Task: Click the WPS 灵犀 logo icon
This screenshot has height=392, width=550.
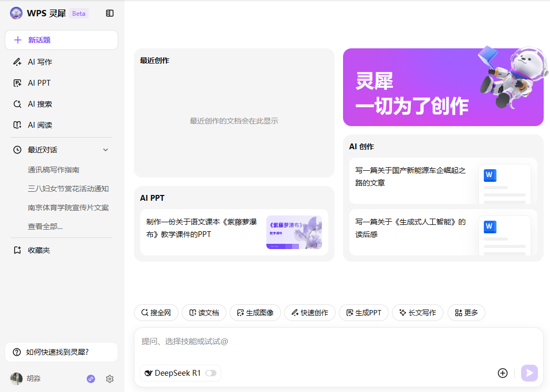Action: (x=16, y=13)
